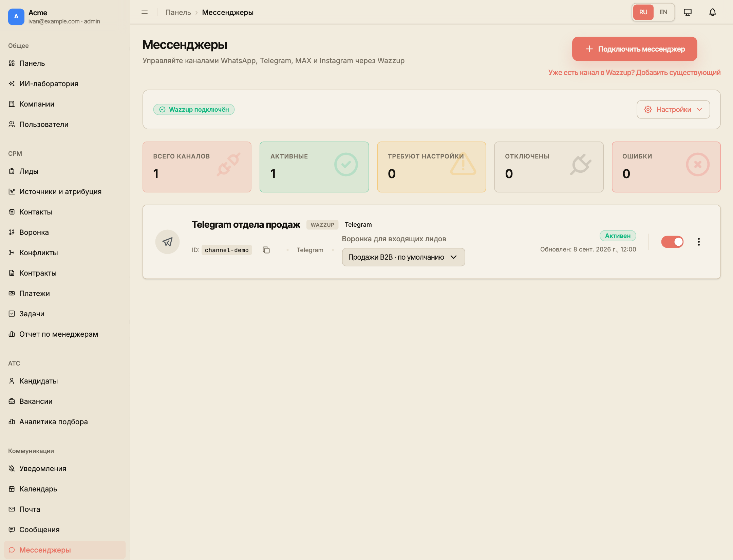Click the Требуют настройки stat card
The height and width of the screenshot is (560, 733).
(x=431, y=167)
